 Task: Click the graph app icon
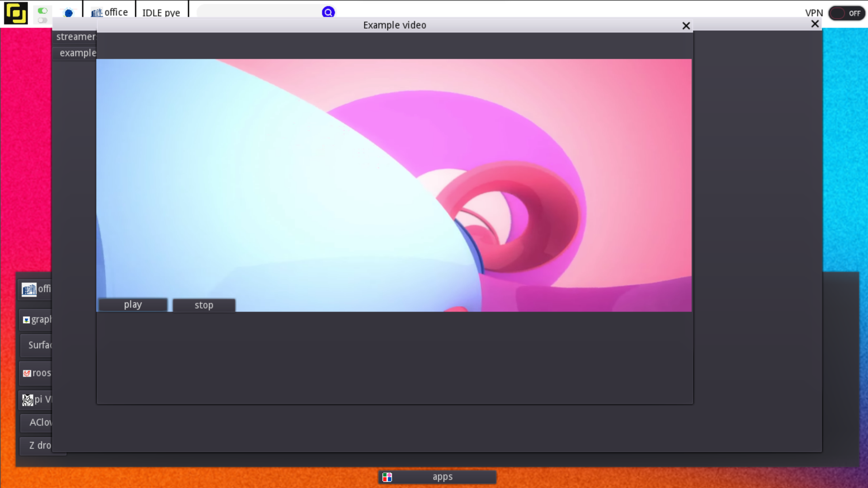(x=26, y=320)
